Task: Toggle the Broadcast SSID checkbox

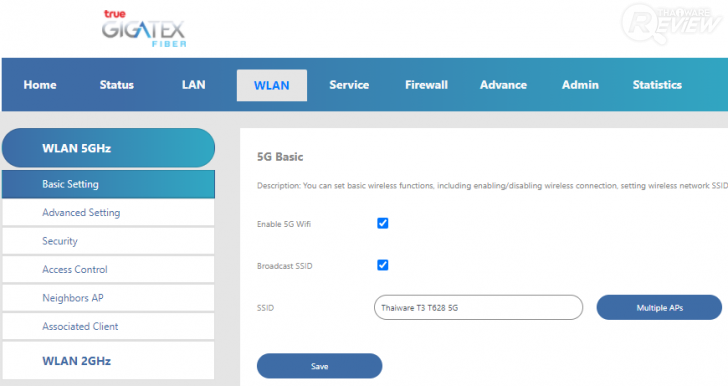Action: click(383, 265)
